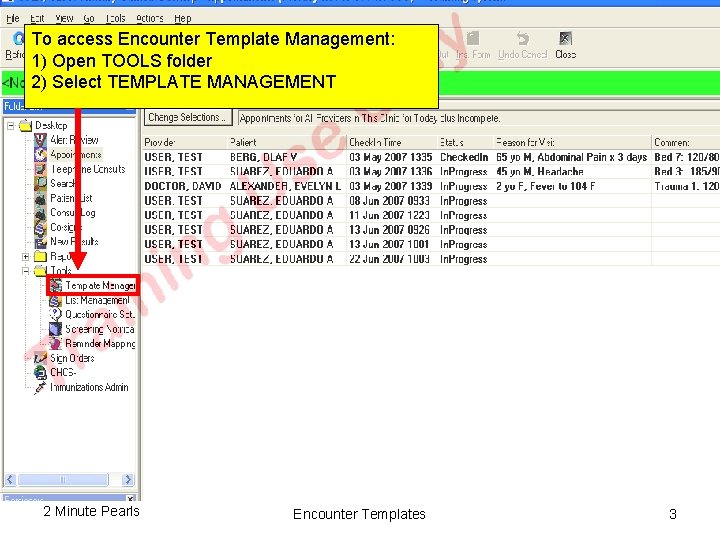Open the Actions menu

150,18
